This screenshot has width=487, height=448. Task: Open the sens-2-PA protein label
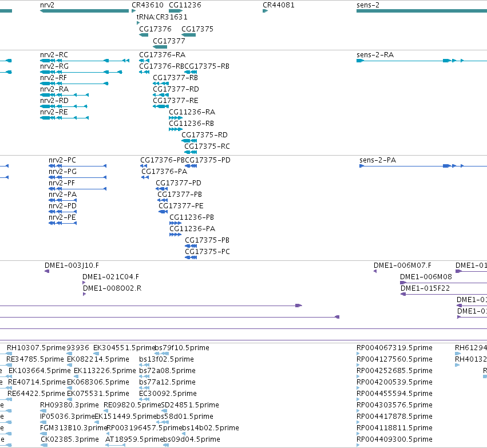coord(378,160)
